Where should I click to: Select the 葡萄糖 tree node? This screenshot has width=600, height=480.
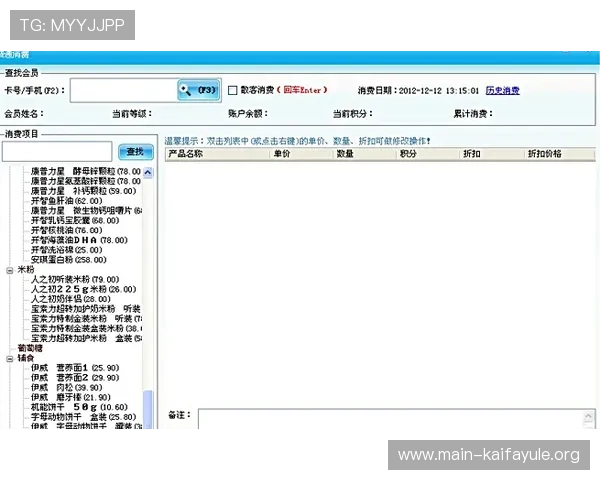[x=30, y=348]
